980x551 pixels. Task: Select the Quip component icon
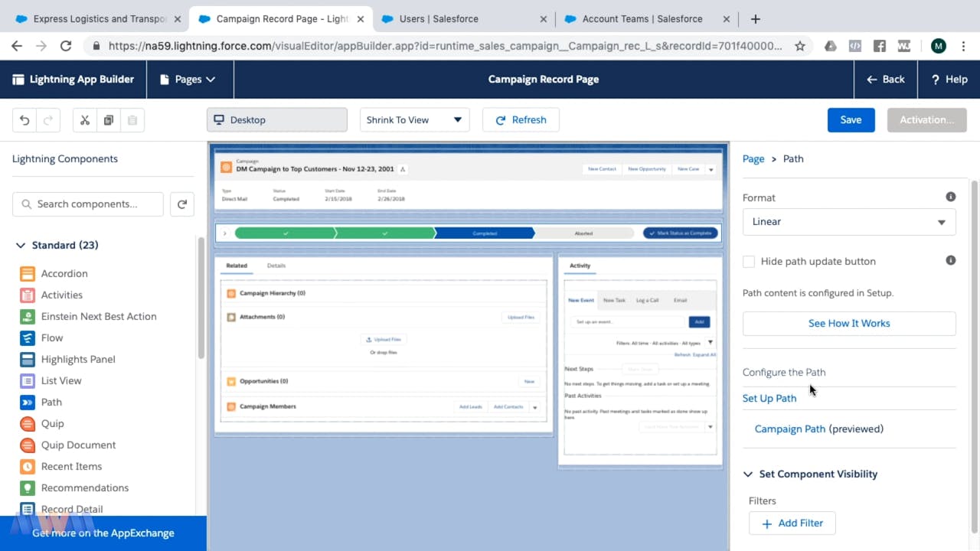28,423
